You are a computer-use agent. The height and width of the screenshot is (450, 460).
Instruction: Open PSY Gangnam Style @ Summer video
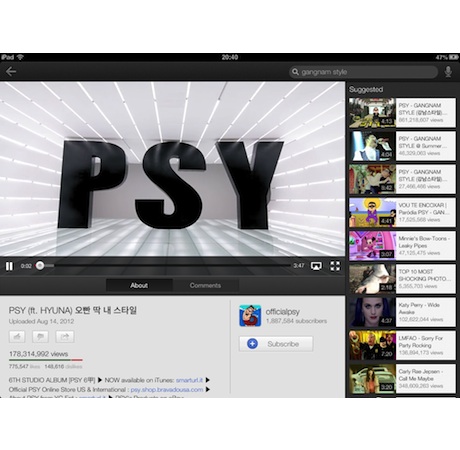(x=402, y=146)
